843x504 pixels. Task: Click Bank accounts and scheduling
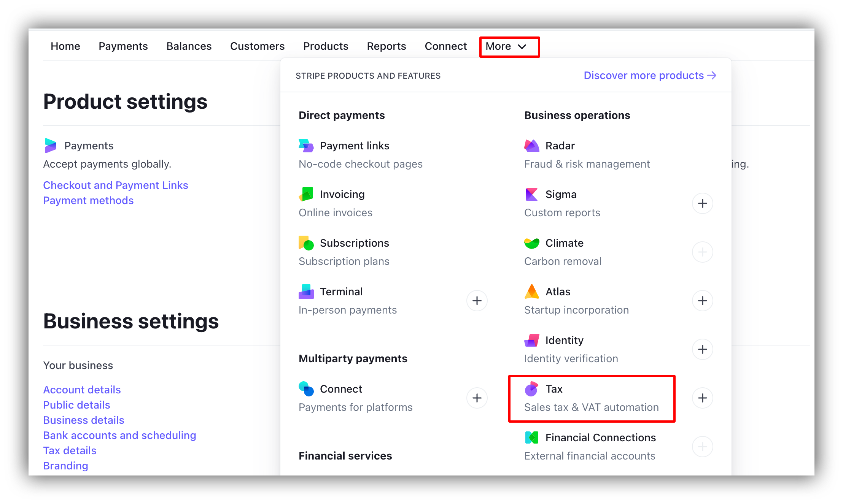[x=119, y=435]
